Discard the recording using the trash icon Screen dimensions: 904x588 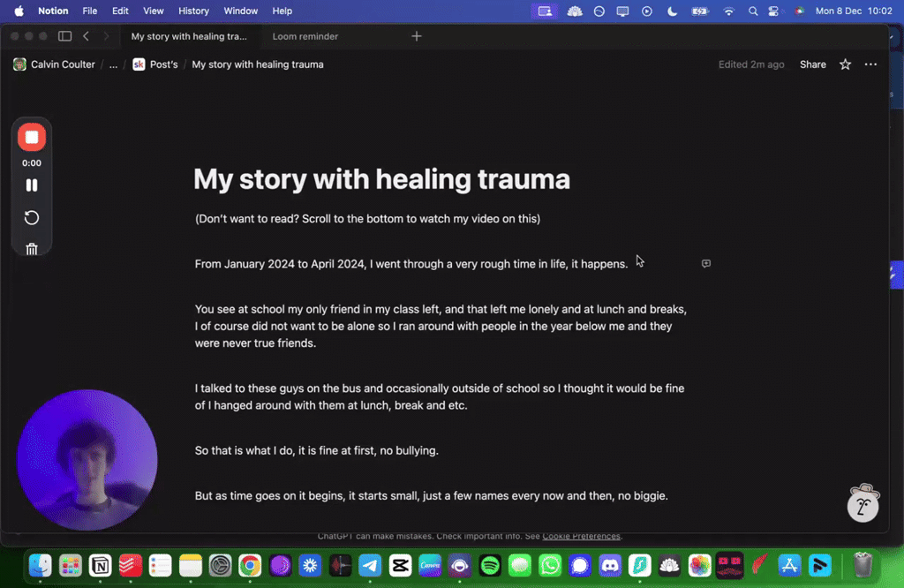(32, 248)
